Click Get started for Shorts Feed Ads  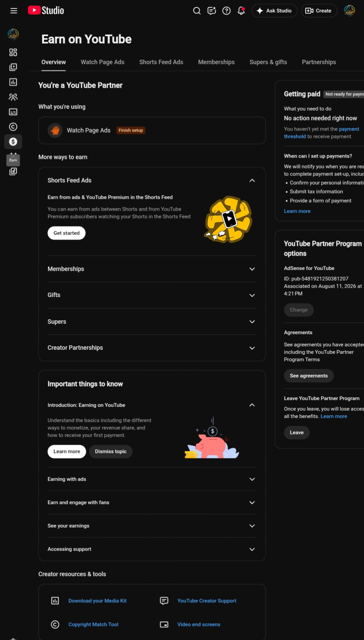(66, 233)
